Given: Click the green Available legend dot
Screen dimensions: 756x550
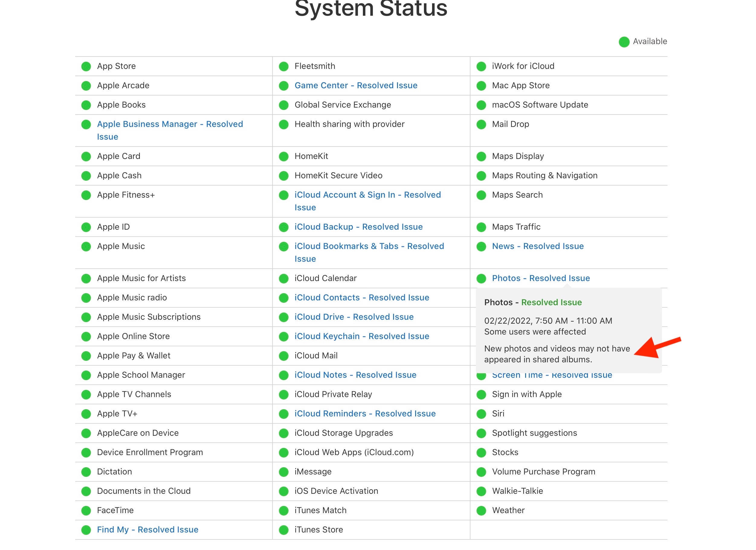Looking at the screenshot, I should pyautogui.click(x=624, y=42).
